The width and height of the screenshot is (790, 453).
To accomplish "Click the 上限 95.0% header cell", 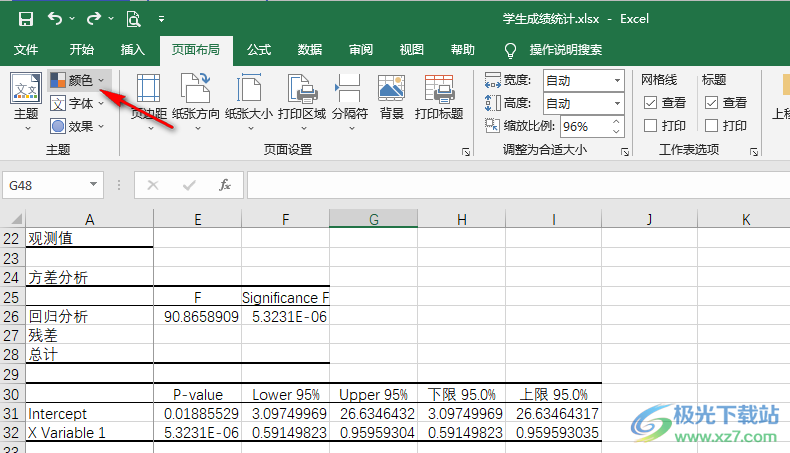I will [x=553, y=394].
